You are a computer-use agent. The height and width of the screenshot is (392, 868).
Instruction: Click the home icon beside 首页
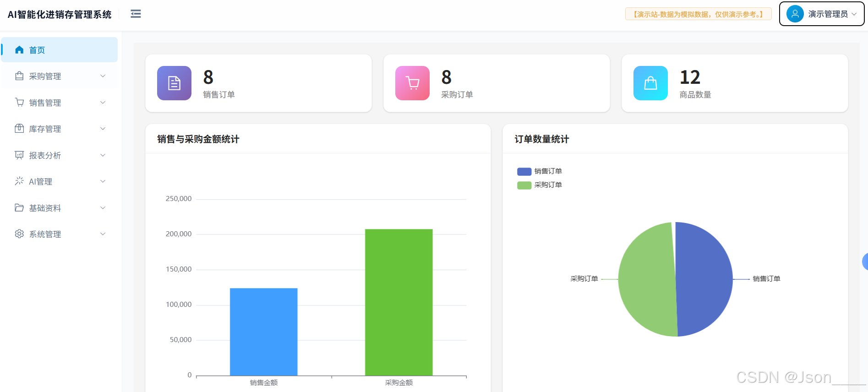(x=19, y=50)
